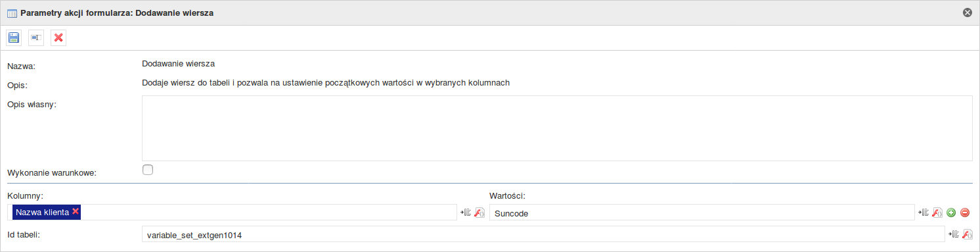Image resolution: width=980 pixels, height=252 pixels.
Task: Click the Id tabeli input field
Action: 543,234
